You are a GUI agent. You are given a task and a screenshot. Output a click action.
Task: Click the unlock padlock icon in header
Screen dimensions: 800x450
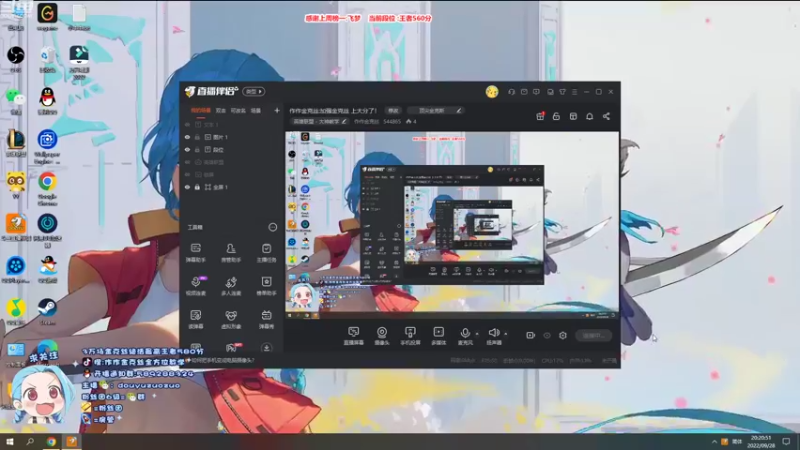pos(556,116)
